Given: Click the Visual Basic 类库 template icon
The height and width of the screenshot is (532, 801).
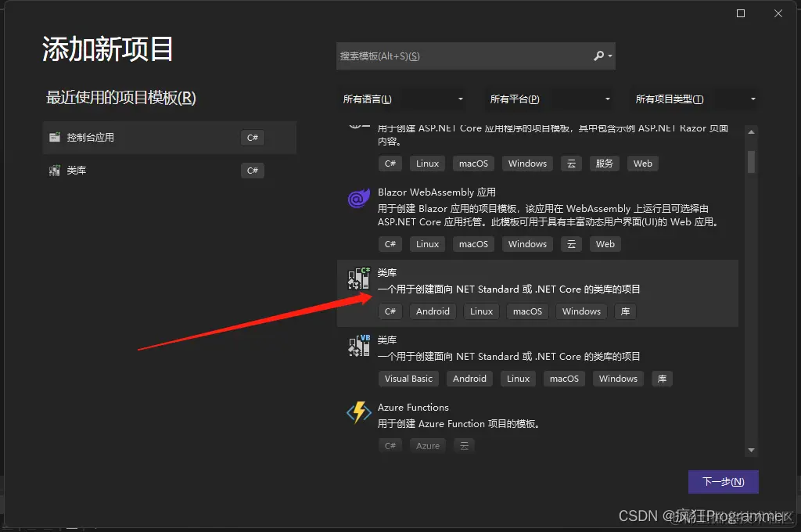Looking at the screenshot, I should pos(358,346).
